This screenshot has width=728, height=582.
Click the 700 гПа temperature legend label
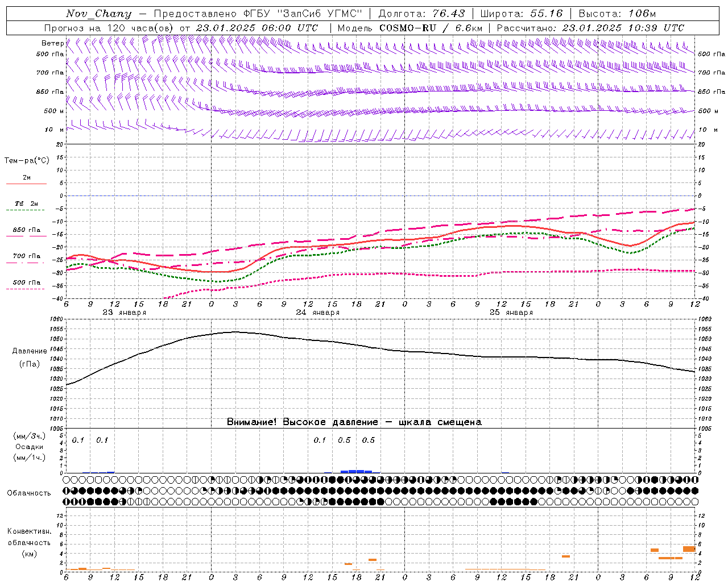pyautogui.click(x=26, y=256)
